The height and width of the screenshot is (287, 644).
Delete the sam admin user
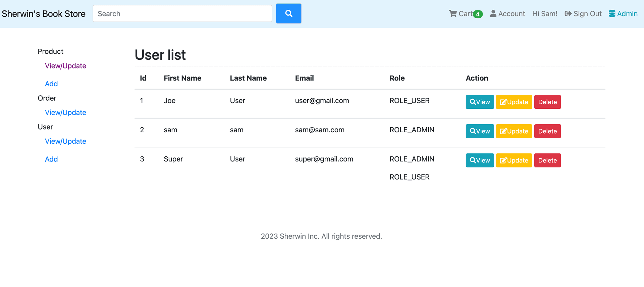coord(547,131)
